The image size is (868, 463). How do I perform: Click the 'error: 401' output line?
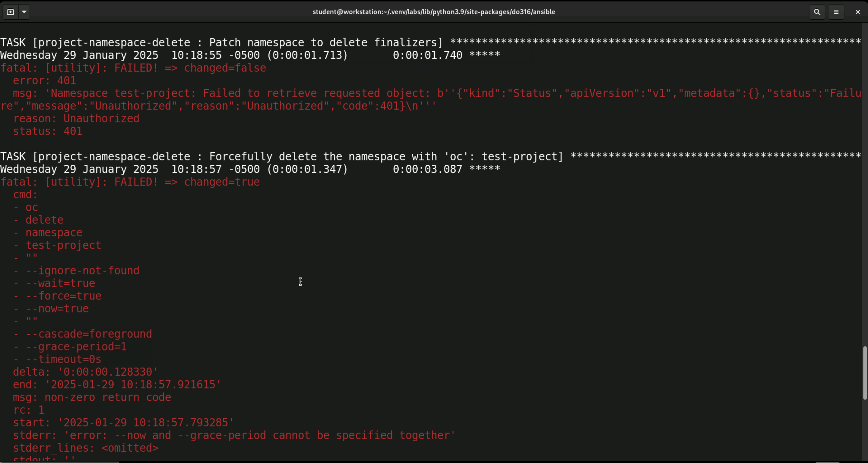[x=44, y=81]
